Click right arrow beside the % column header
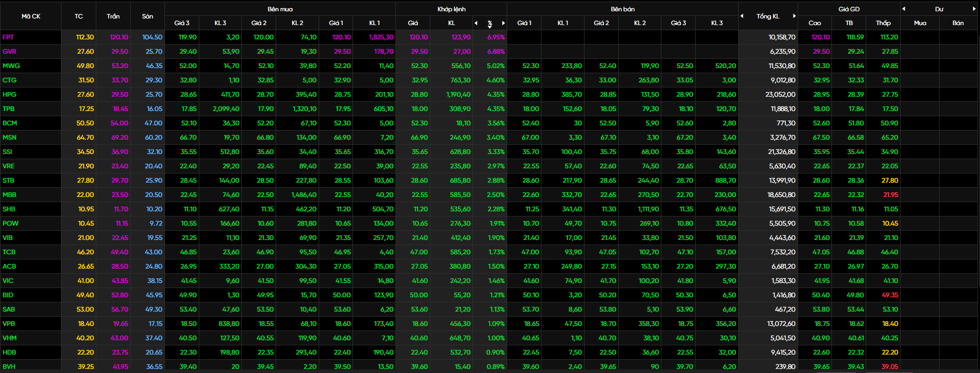 pos(503,23)
